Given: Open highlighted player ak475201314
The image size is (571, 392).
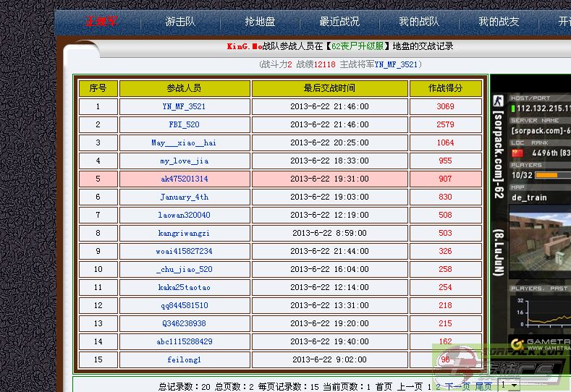Looking at the screenshot, I should 184,179.
